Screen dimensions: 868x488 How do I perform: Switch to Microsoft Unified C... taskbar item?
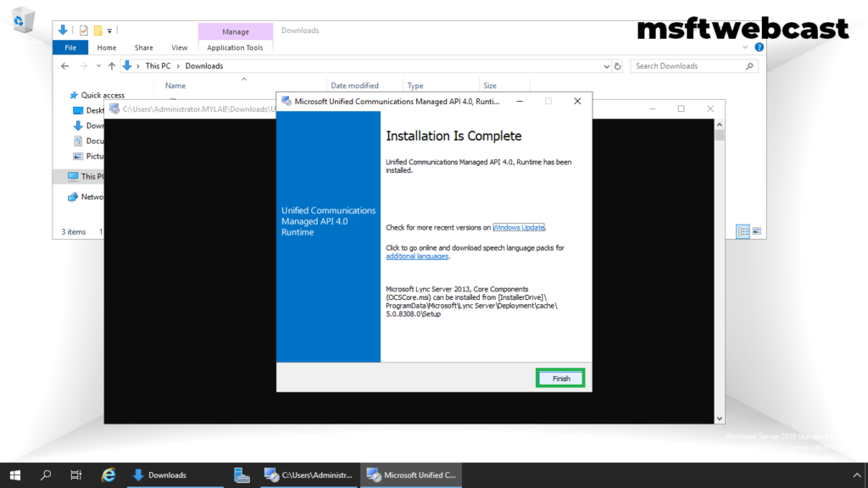tap(411, 475)
